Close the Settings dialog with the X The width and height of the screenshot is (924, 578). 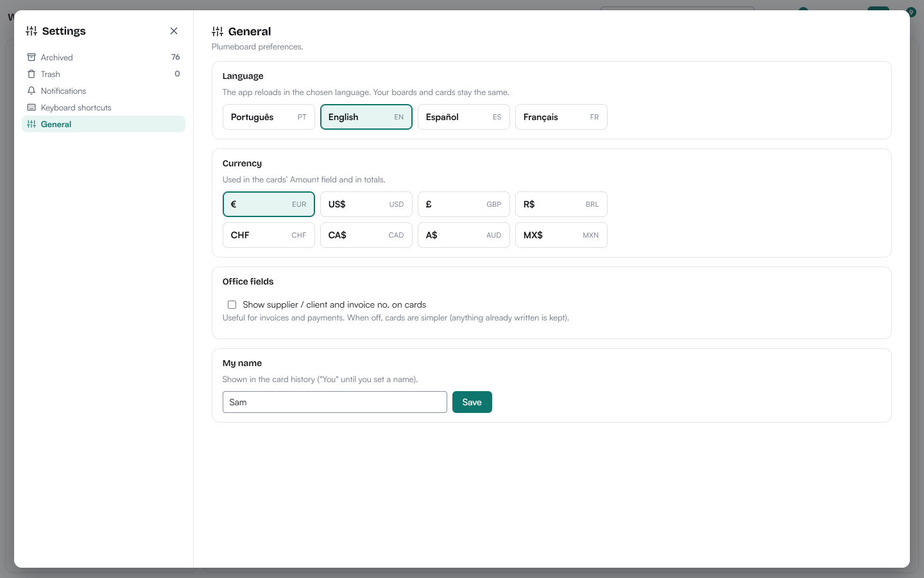[174, 31]
